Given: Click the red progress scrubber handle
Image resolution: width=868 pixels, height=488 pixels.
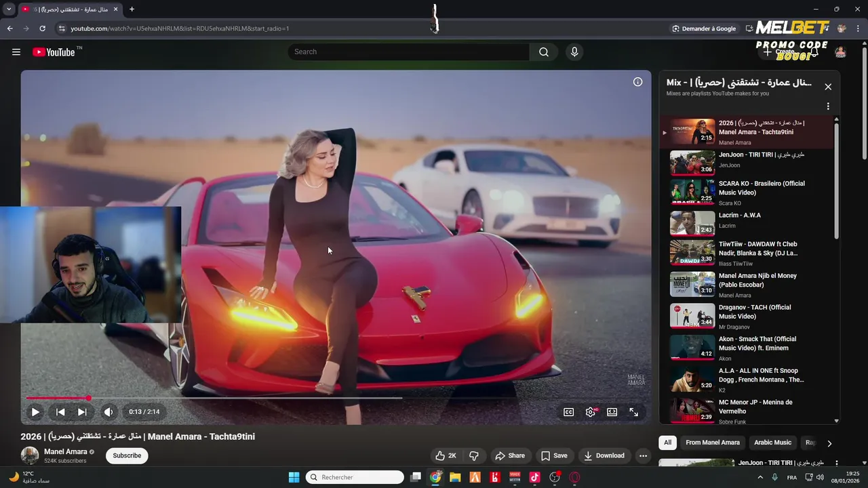Looking at the screenshot, I should click(88, 398).
